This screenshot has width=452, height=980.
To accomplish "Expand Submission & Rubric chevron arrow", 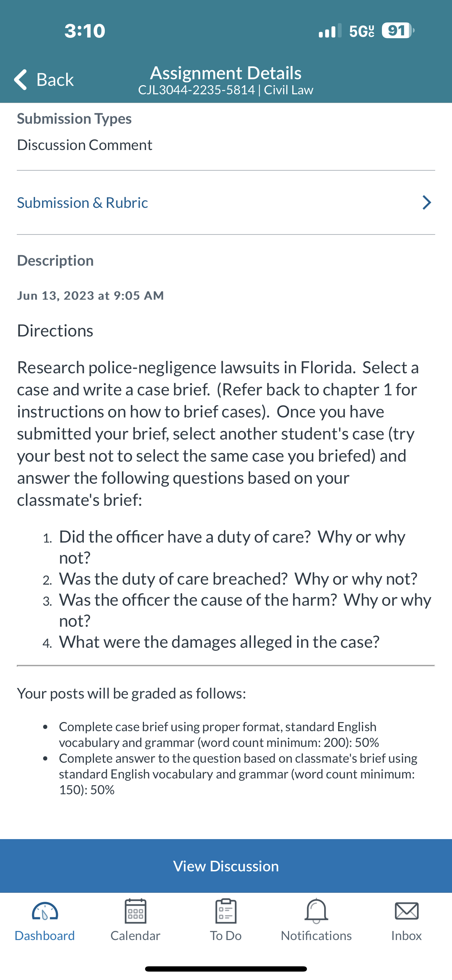I will click(x=427, y=202).
